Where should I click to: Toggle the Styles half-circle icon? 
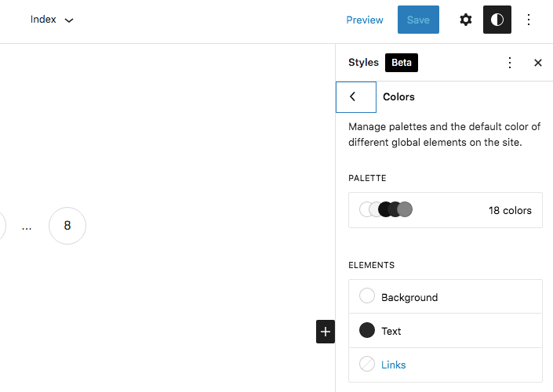pos(497,20)
